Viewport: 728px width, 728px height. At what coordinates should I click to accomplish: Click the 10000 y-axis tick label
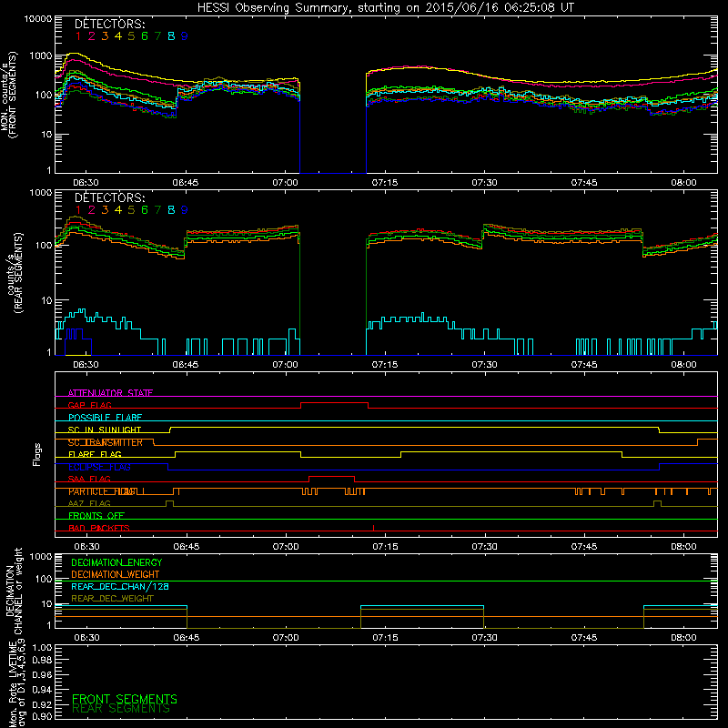(38, 19)
